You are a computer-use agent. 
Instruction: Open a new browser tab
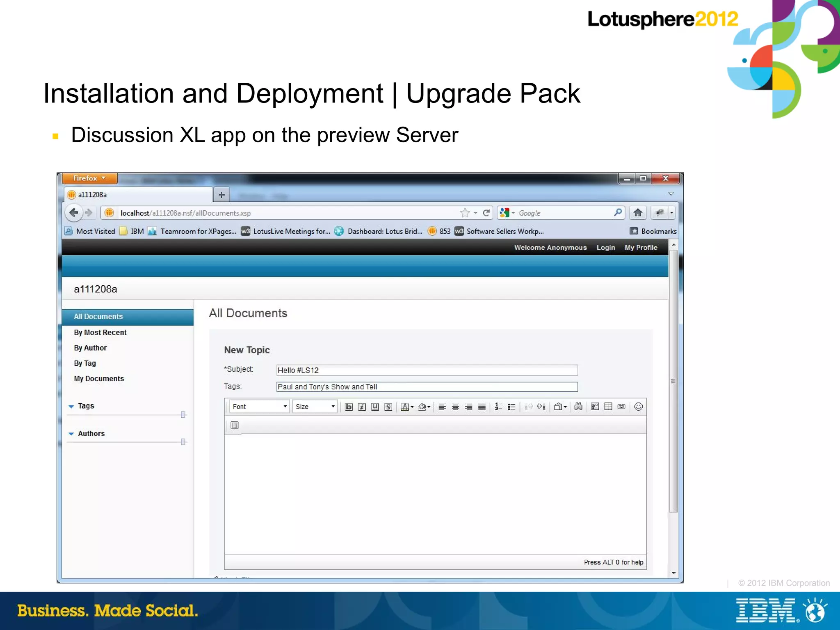[221, 195]
